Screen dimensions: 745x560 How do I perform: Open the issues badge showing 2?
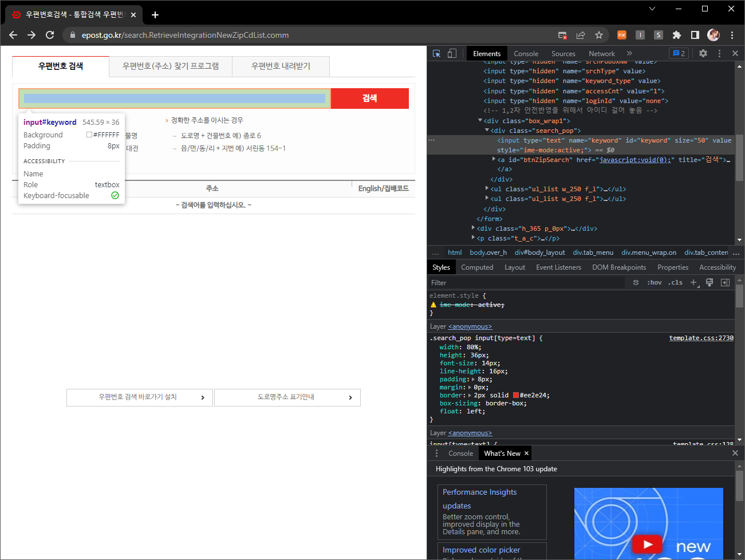coord(679,53)
